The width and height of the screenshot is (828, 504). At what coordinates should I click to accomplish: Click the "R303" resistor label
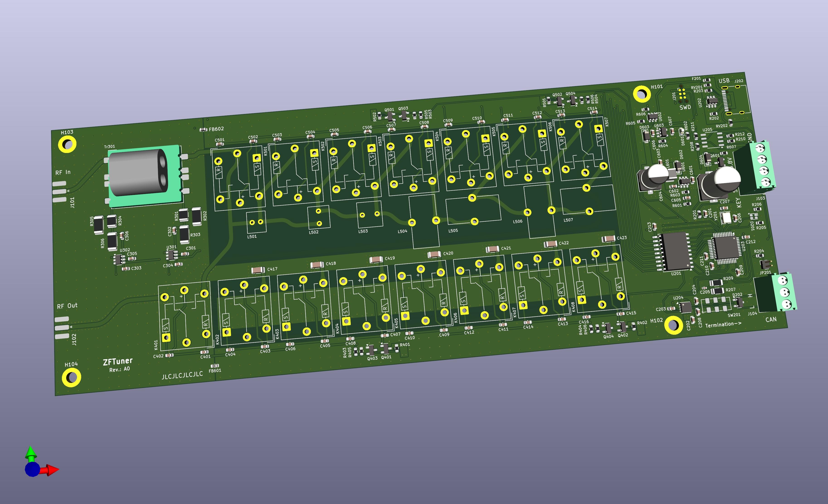[195, 235]
